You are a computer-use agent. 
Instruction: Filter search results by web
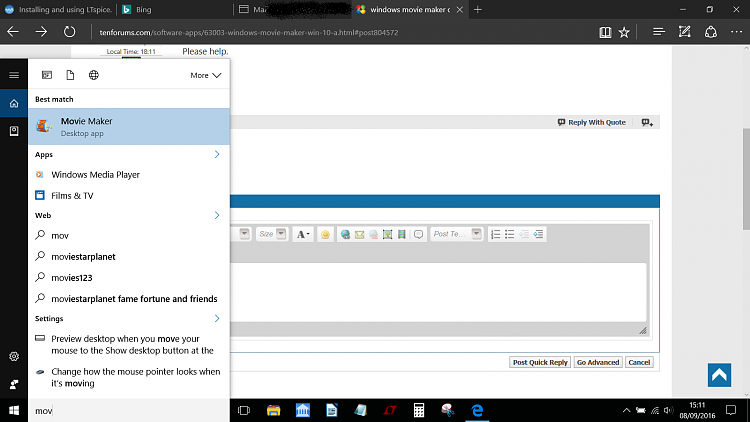(x=94, y=75)
